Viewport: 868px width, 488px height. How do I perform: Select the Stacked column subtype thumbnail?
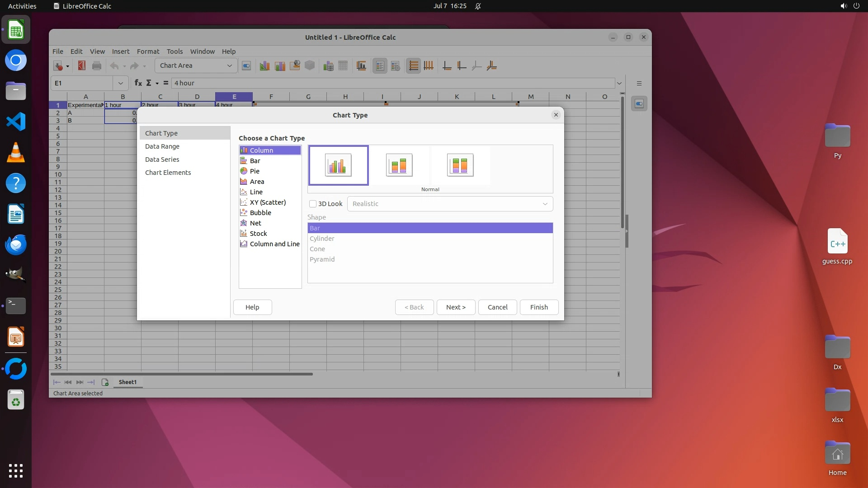click(x=399, y=165)
